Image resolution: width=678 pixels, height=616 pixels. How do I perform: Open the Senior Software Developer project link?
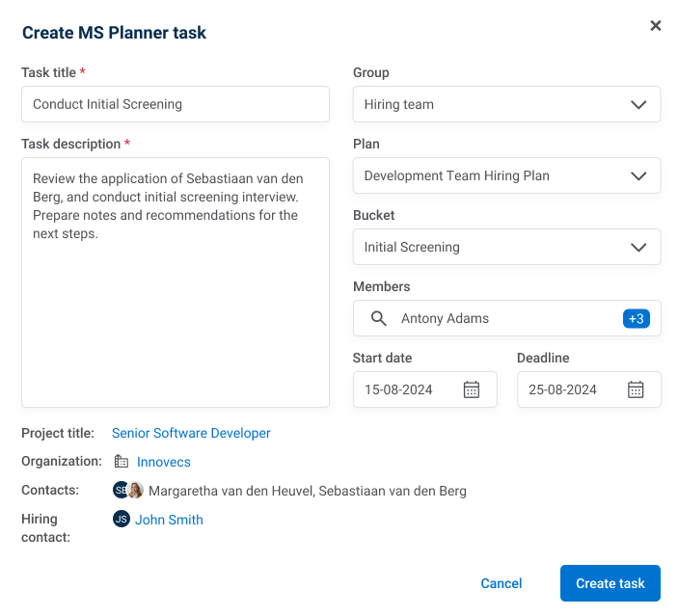(x=191, y=433)
